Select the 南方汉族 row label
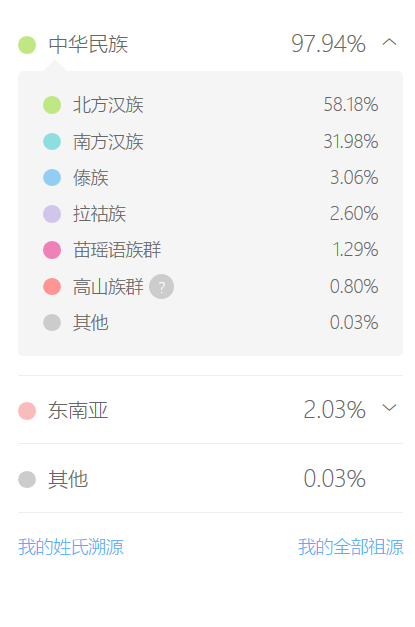The image size is (415, 627). 108,142
